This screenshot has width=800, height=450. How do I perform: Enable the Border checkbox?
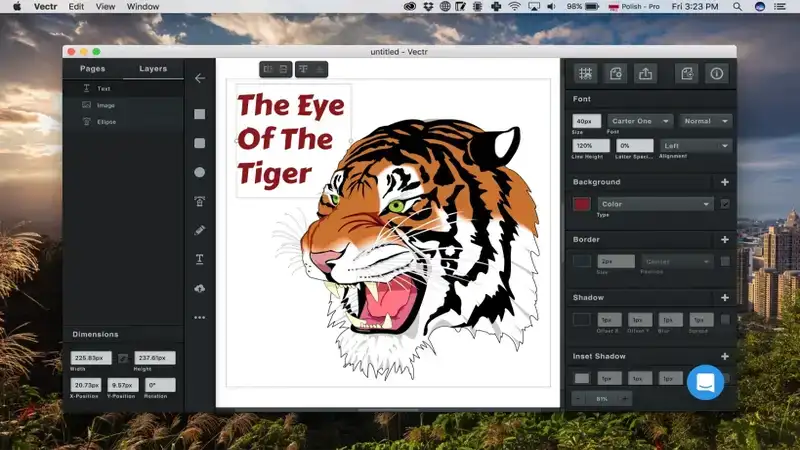tap(725, 261)
